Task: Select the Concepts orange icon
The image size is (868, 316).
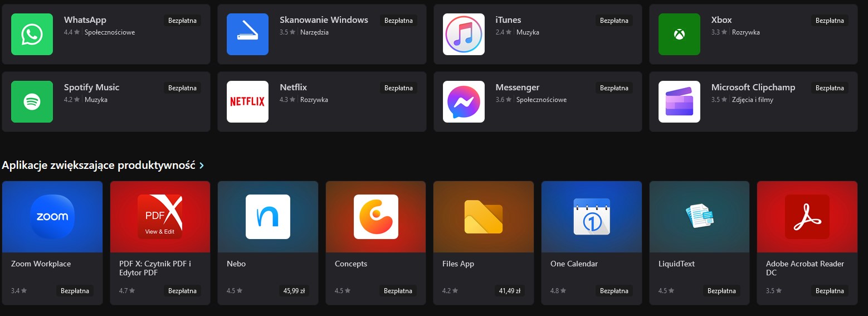Action: tap(376, 217)
